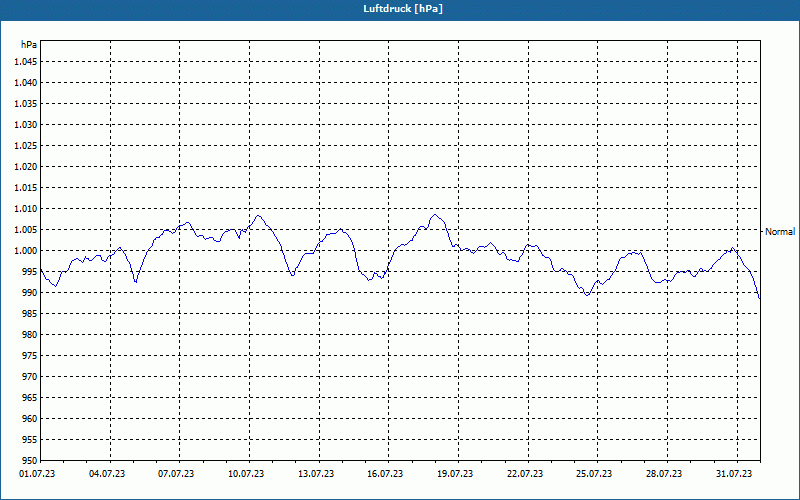This screenshot has height=500, width=800.
Task: Select the 01.07.23 date label
Action: pos(37,474)
